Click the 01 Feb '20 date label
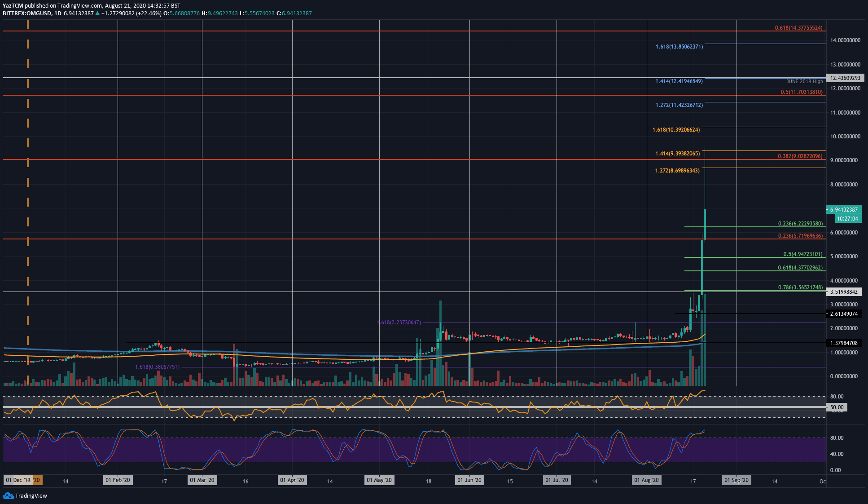Image resolution: width=868 pixels, height=504 pixels. coord(118,480)
